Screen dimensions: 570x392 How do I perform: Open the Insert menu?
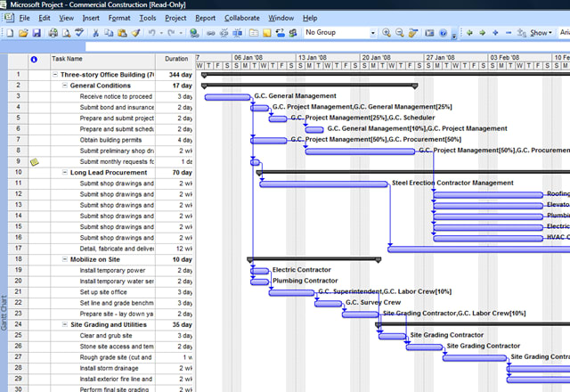click(91, 18)
